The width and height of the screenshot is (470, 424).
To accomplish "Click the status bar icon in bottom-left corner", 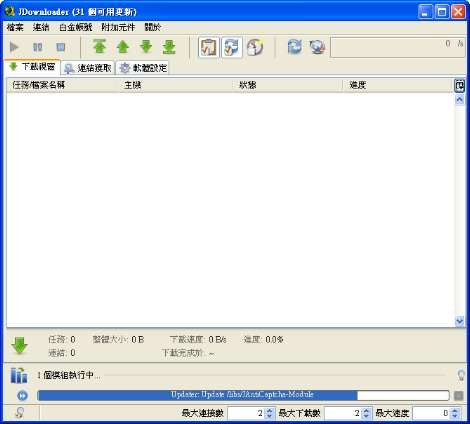I will [x=19, y=413].
